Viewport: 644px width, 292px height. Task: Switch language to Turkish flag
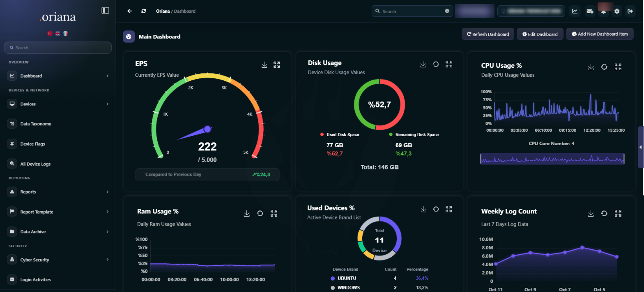pos(50,34)
